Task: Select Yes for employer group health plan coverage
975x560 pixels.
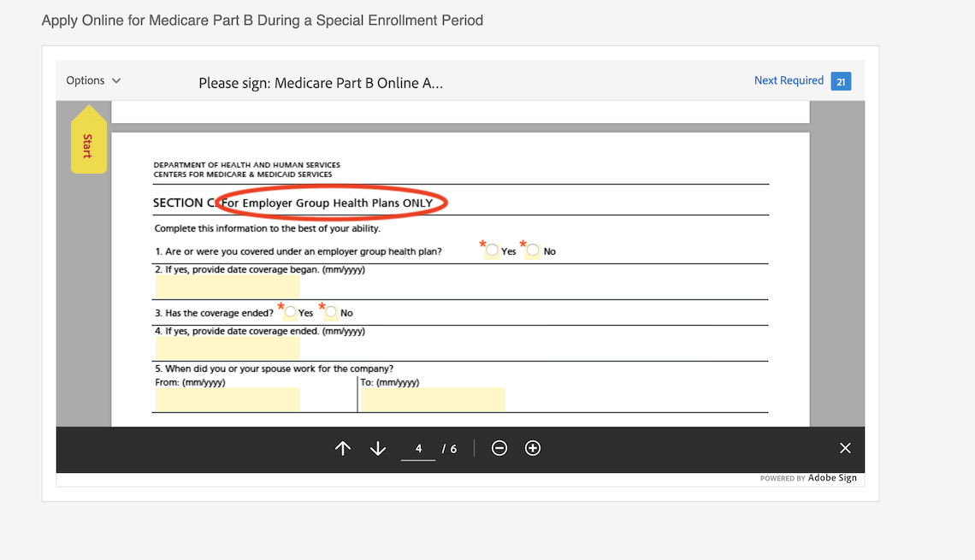Action: coord(492,251)
